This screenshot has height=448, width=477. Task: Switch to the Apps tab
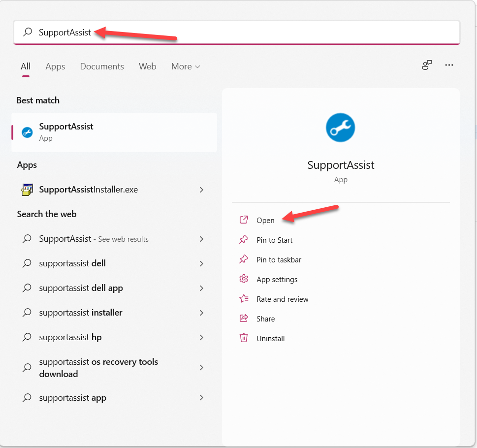[55, 66]
